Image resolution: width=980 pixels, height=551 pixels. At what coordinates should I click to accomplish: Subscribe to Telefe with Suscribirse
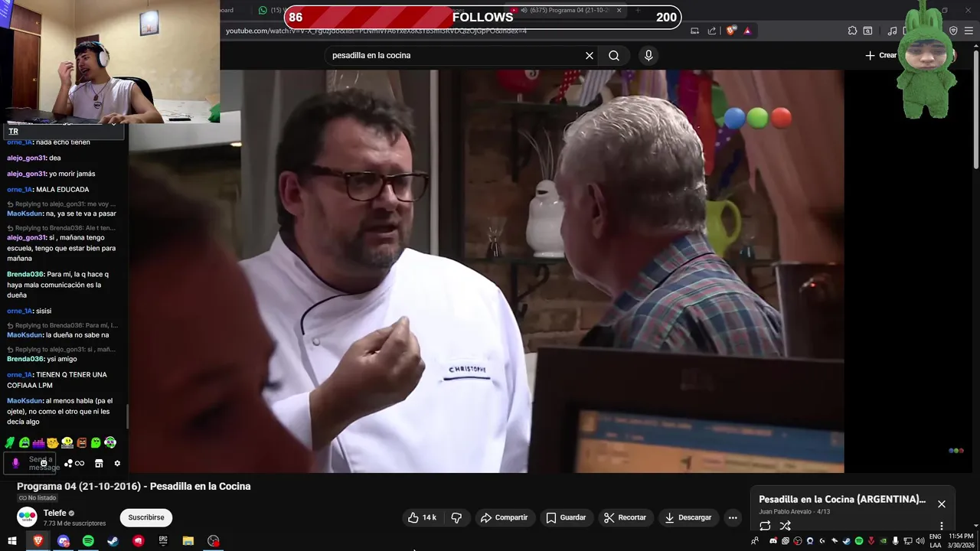click(x=146, y=518)
